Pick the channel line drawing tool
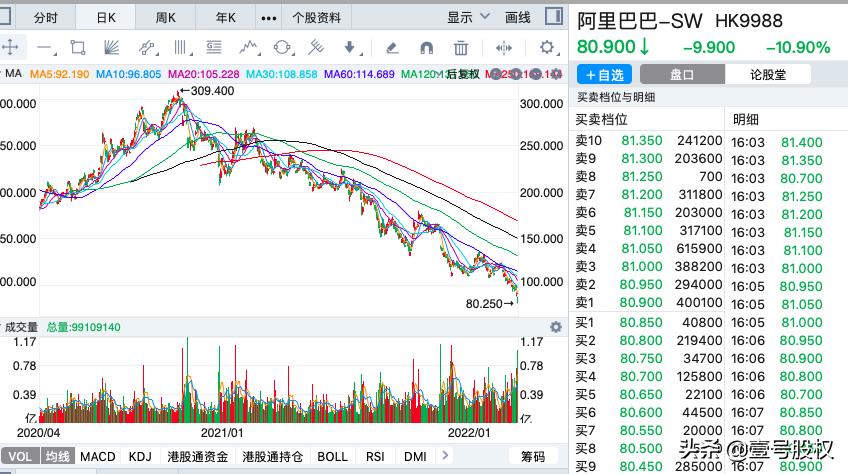848x474 pixels. (147, 48)
